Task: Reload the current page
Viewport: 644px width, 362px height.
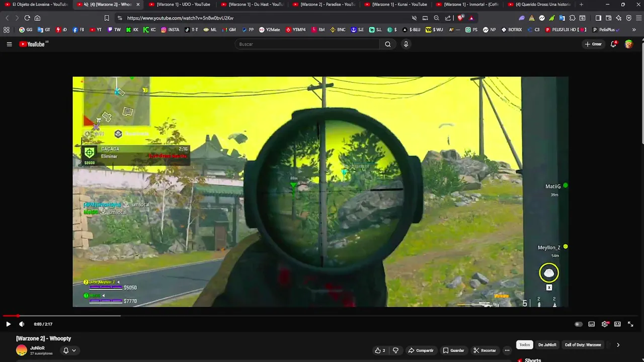Action: pyautogui.click(x=27, y=18)
